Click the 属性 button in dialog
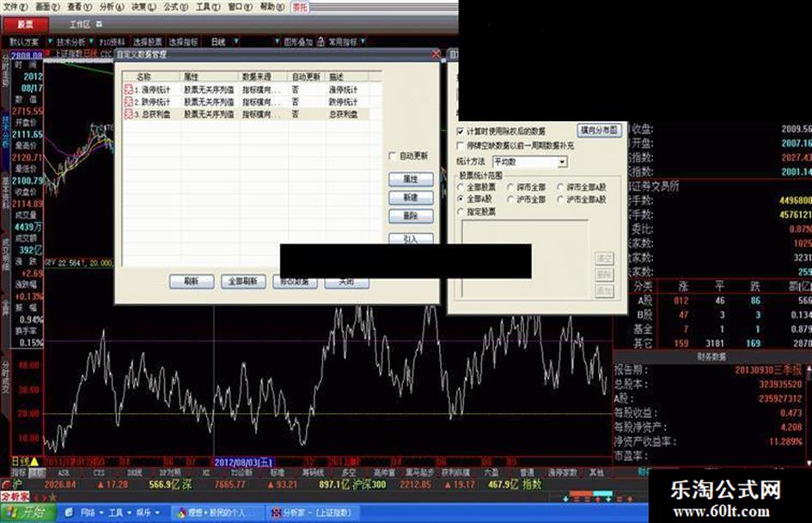 click(411, 179)
